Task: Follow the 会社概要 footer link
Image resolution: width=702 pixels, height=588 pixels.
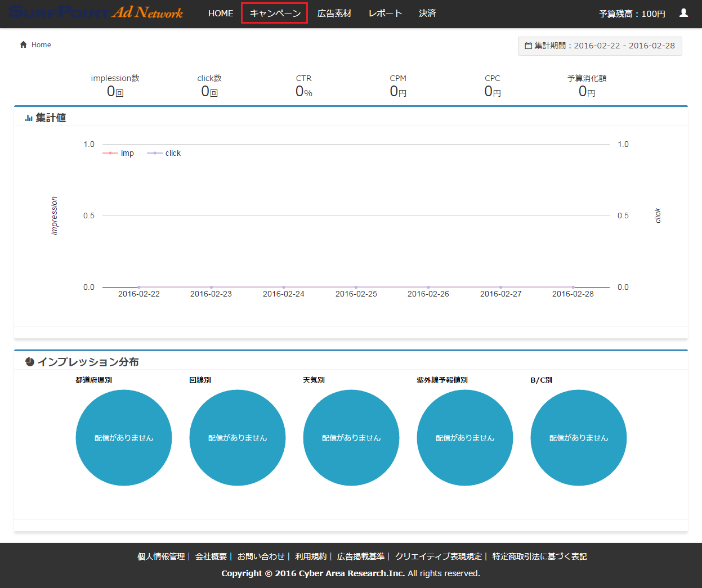Action: pos(211,556)
